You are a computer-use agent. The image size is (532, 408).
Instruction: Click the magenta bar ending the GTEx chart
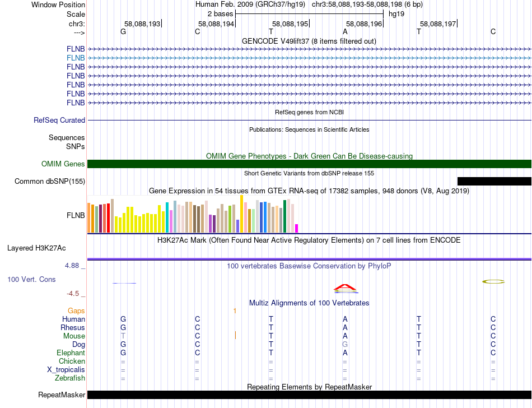pyautogui.click(x=297, y=228)
